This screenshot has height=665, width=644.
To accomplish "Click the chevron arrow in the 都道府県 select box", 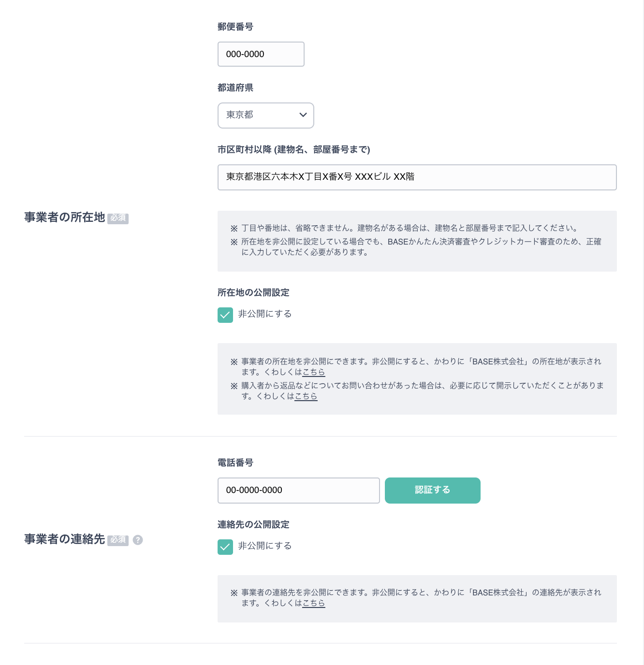I will (303, 115).
